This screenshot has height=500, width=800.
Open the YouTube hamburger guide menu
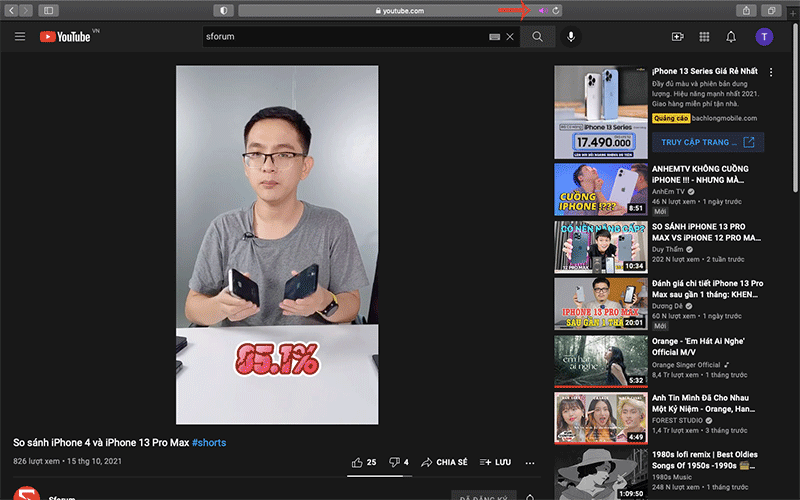tap(20, 36)
